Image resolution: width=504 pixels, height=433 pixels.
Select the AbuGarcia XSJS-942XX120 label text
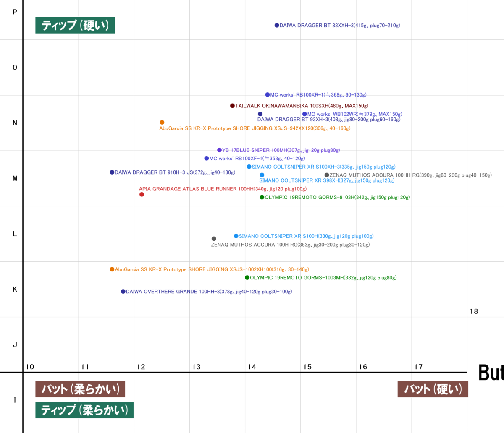(255, 128)
